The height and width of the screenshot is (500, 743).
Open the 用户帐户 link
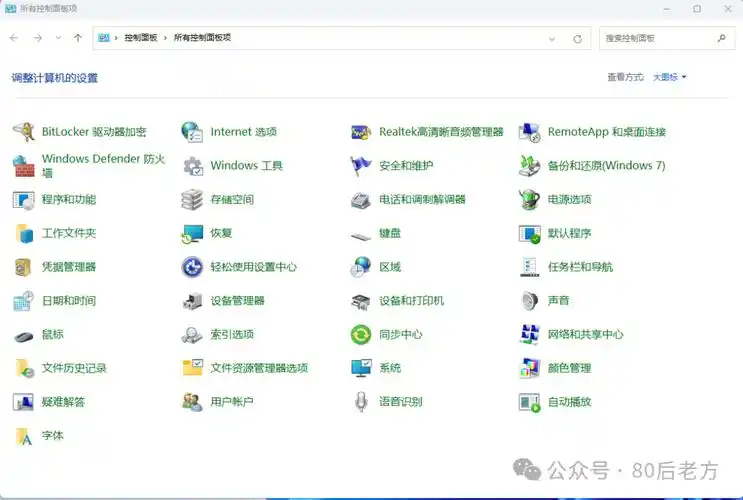tap(232, 402)
